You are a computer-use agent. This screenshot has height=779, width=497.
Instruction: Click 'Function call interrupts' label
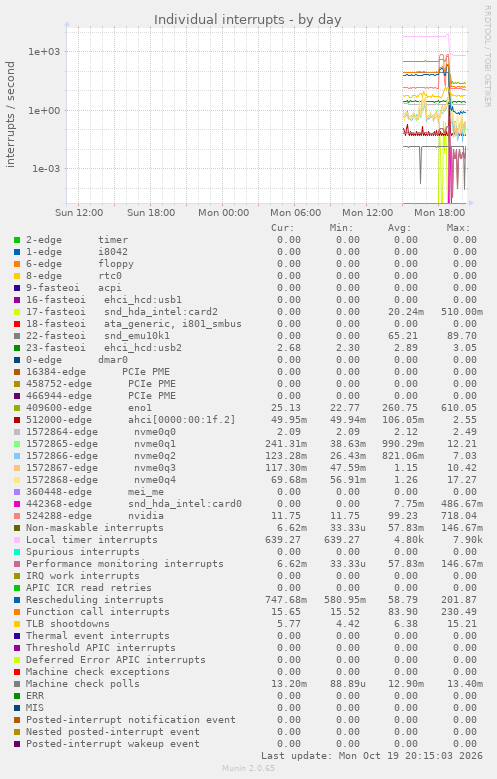click(x=98, y=612)
